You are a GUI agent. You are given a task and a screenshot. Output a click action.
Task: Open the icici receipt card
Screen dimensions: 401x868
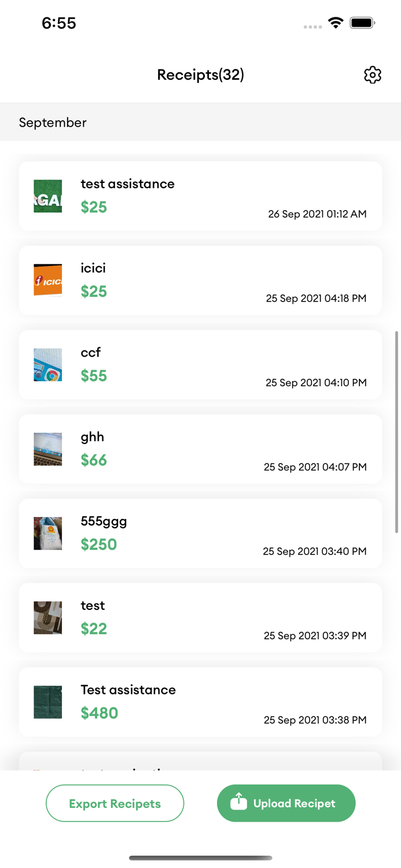(x=200, y=280)
